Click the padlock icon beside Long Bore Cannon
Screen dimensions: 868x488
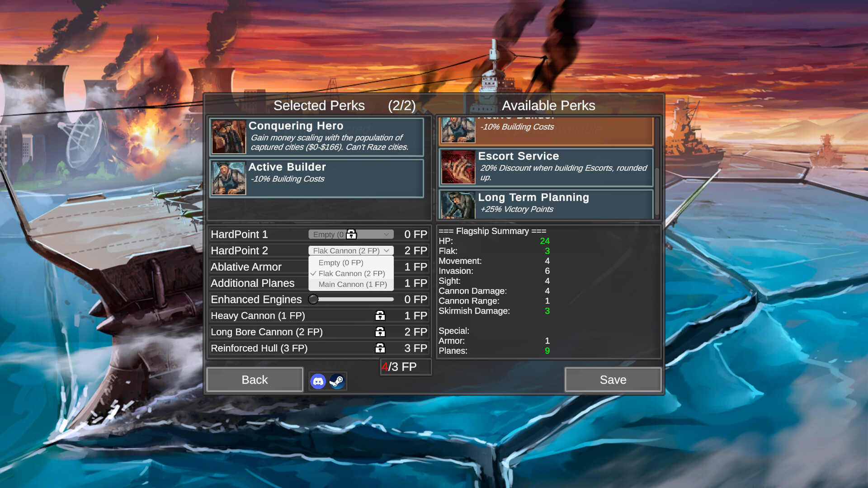(380, 332)
